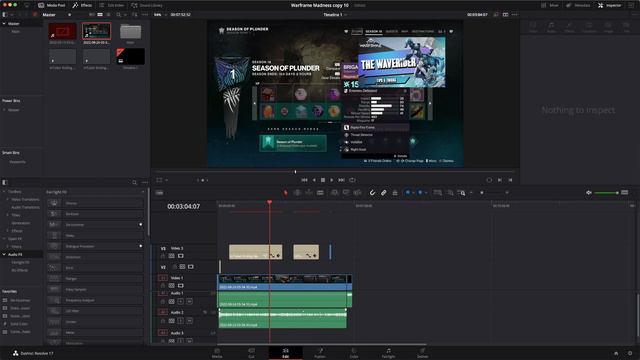
Task: Select the Dynamic Trim Mode tool
Action: [309, 193]
